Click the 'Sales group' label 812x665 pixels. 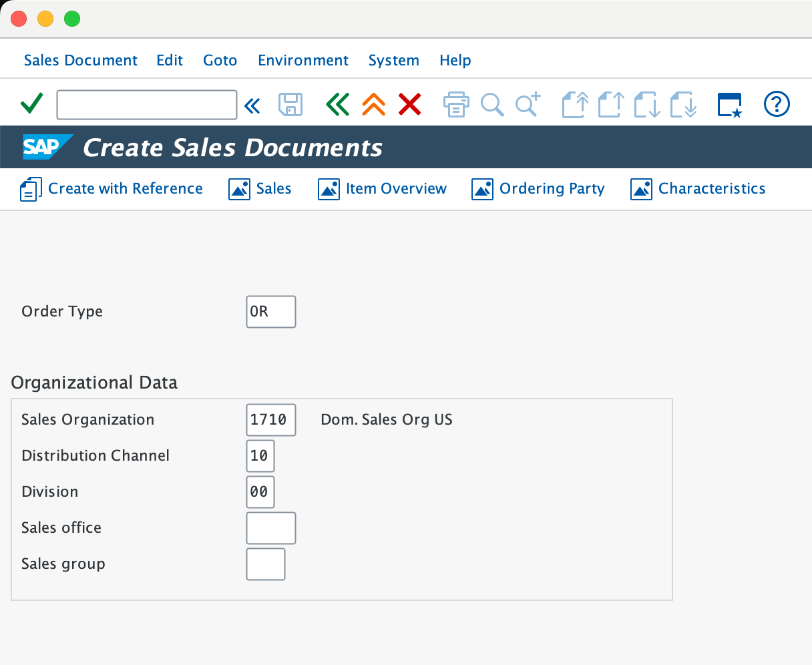[x=63, y=564]
